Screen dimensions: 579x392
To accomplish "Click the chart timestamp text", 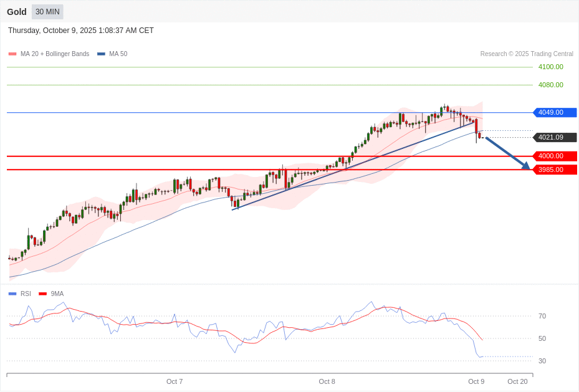I will coord(81,31).
